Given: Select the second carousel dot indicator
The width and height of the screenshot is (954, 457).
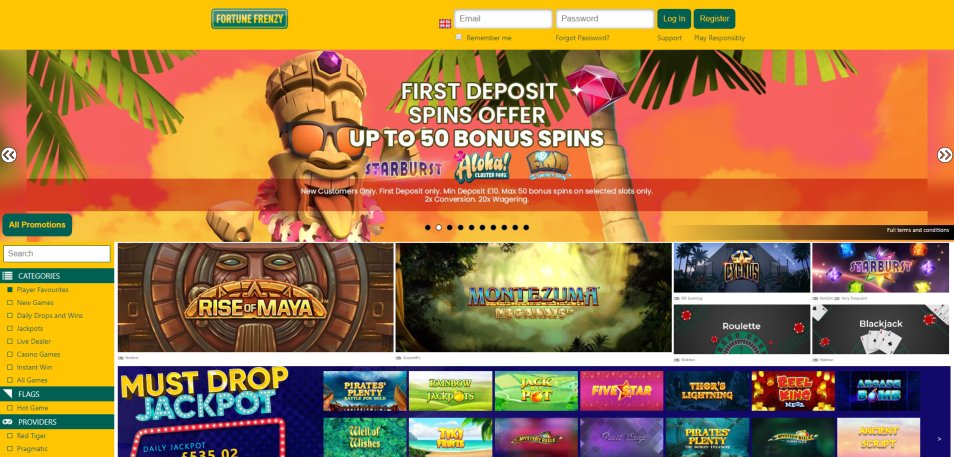Looking at the screenshot, I should click(439, 228).
